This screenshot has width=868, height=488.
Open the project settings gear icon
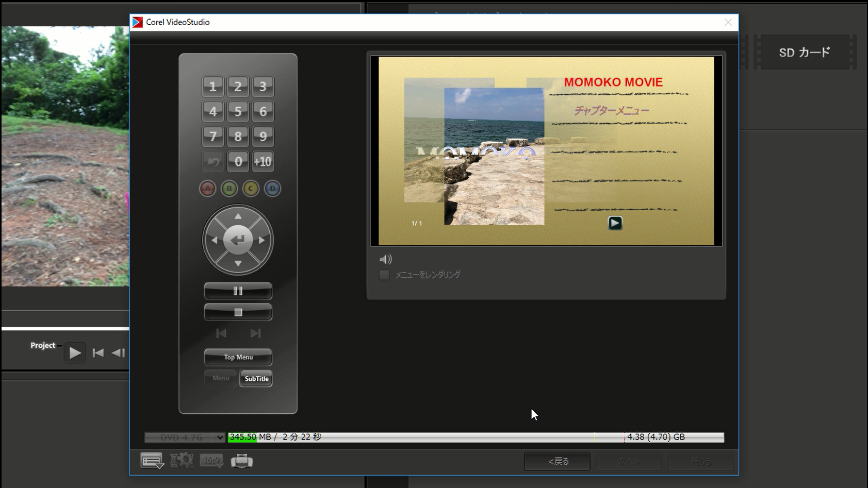pyautogui.click(x=182, y=461)
